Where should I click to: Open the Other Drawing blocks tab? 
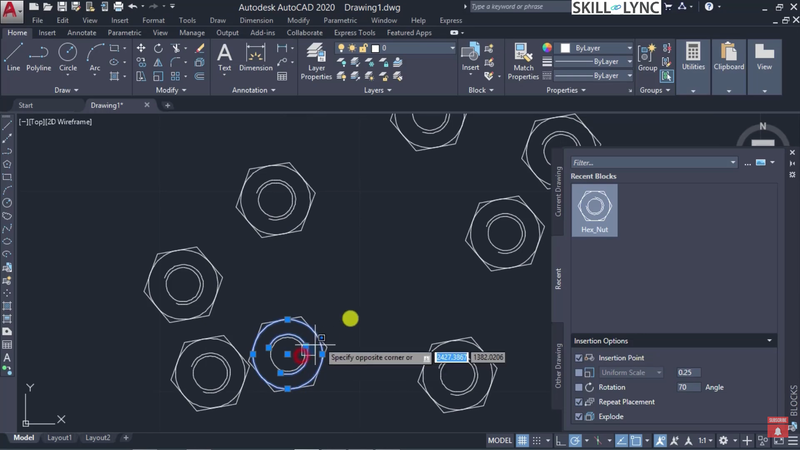(558, 365)
